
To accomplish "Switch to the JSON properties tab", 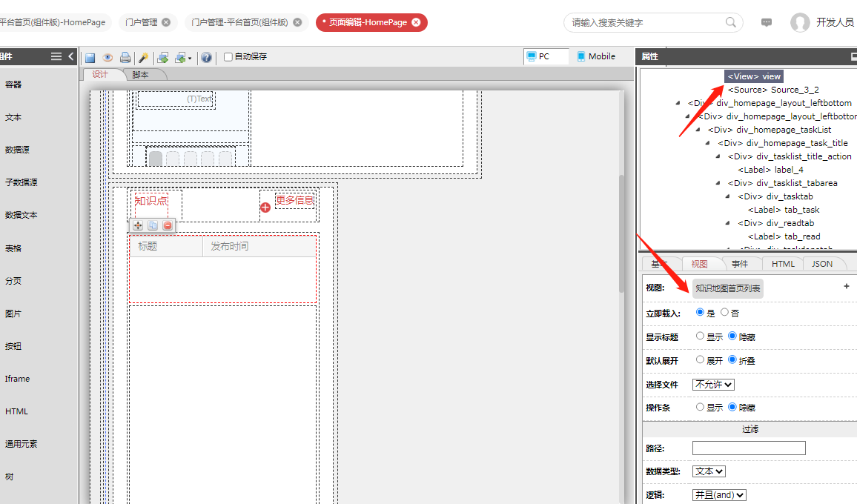I will (x=823, y=263).
